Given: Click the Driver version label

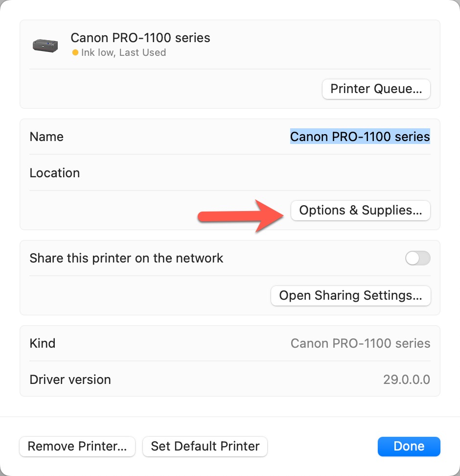Looking at the screenshot, I should (x=70, y=380).
